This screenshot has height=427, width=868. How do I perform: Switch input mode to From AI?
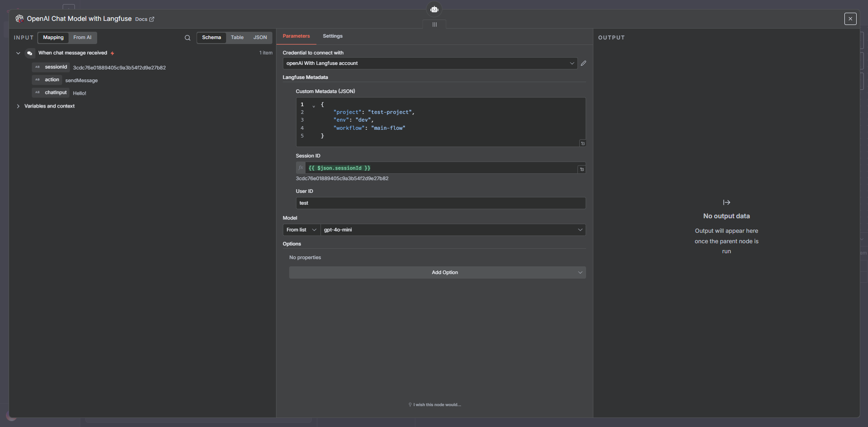click(x=82, y=38)
